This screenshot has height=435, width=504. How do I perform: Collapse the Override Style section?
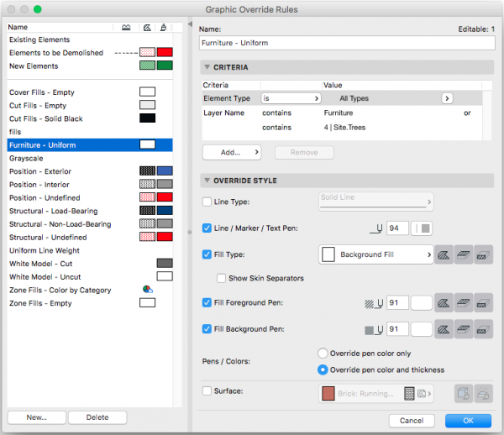pyautogui.click(x=207, y=181)
